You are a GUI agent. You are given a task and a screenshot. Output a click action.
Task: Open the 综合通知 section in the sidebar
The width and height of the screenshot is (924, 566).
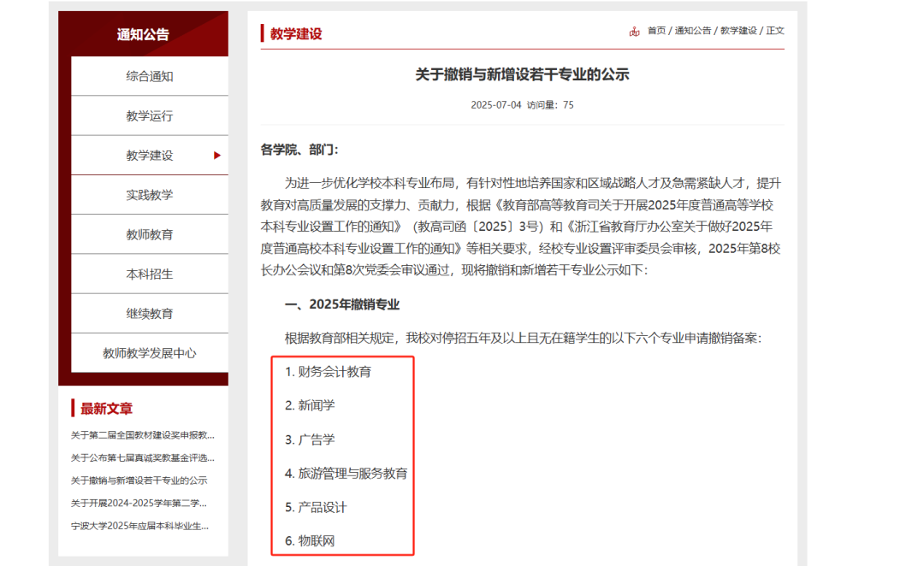149,75
